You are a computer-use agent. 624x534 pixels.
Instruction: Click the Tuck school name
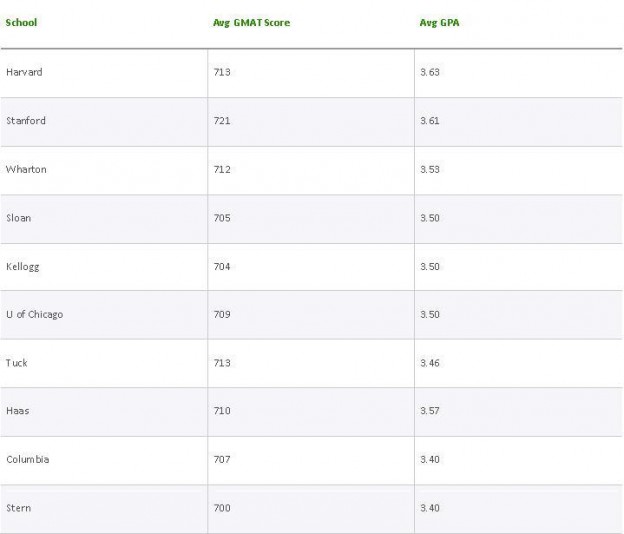pos(17,363)
